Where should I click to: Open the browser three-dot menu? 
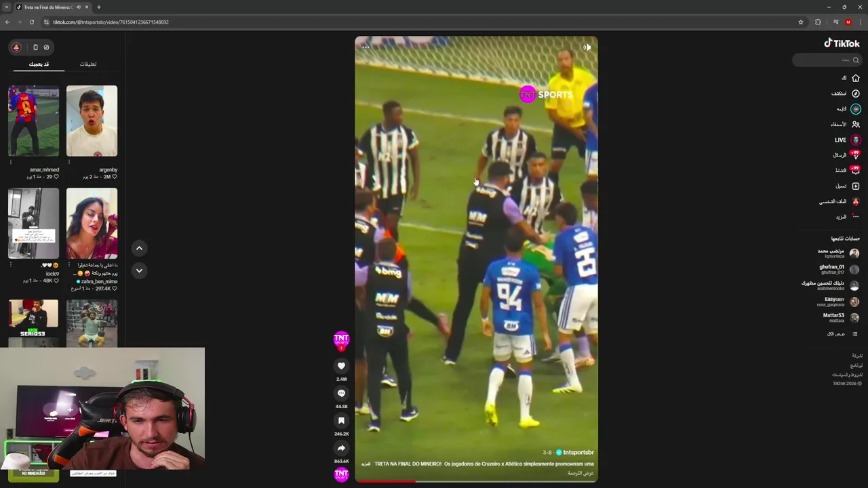[860, 22]
